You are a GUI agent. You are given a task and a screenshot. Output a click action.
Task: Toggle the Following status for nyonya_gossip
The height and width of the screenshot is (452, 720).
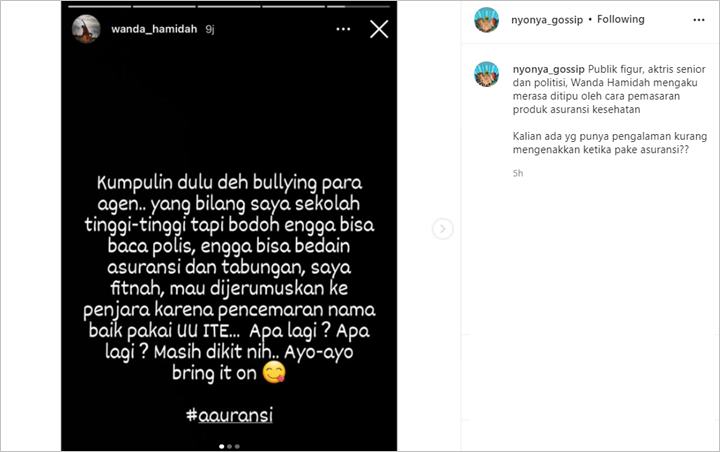620,19
